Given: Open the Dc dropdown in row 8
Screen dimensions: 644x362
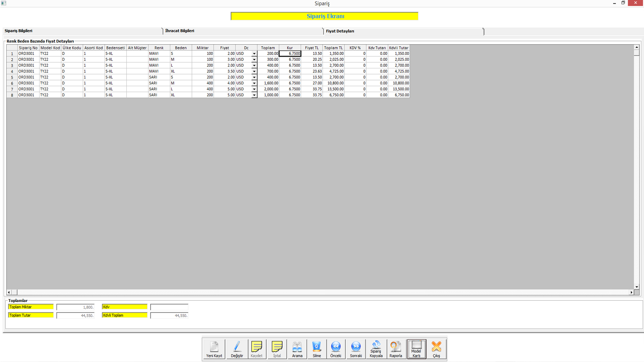Looking at the screenshot, I should [x=254, y=95].
